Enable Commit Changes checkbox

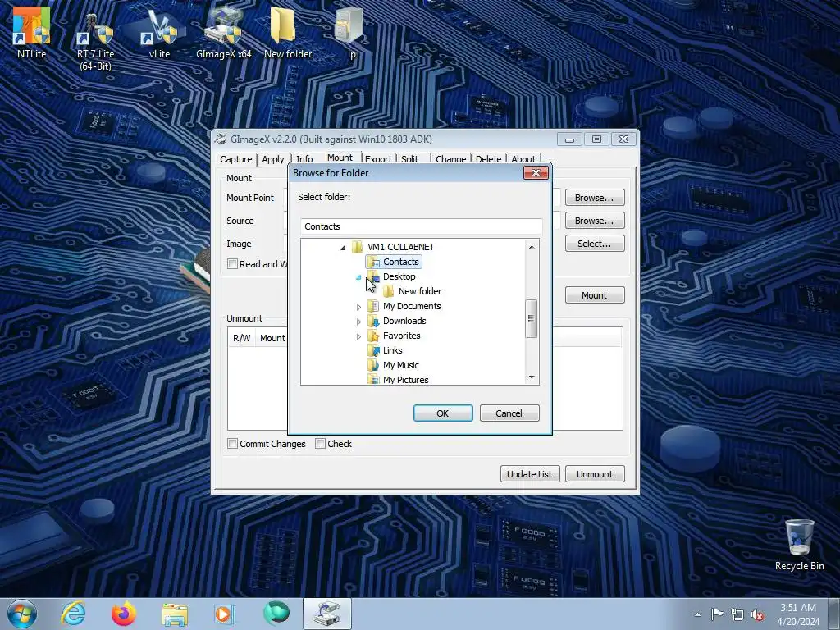tap(232, 444)
